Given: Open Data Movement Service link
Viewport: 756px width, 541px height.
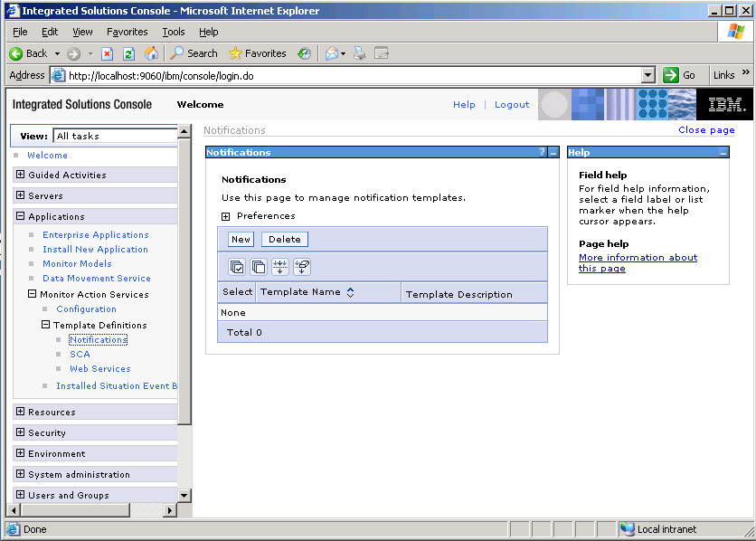Looking at the screenshot, I should click(x=97, y=279).
